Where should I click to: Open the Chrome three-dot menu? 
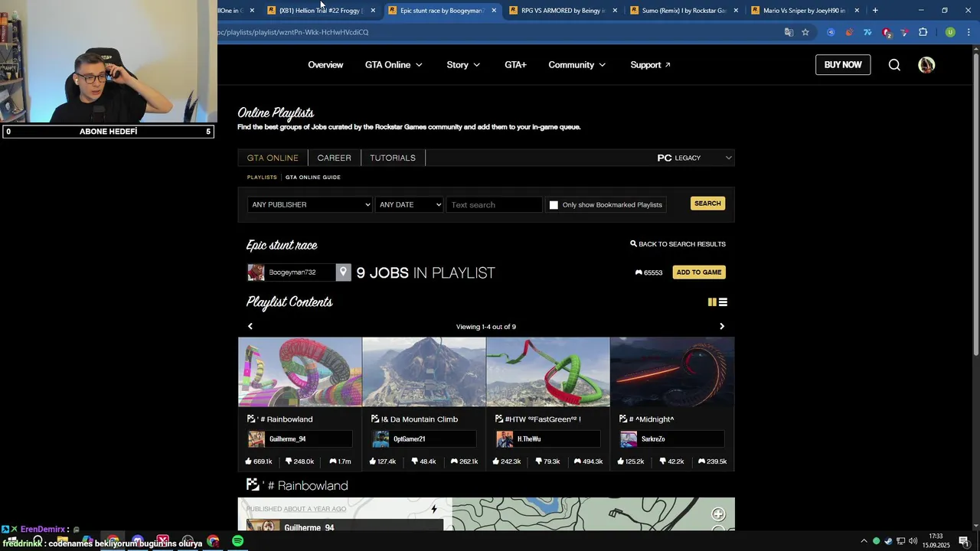pyautogui.click(x=969, y=32)
